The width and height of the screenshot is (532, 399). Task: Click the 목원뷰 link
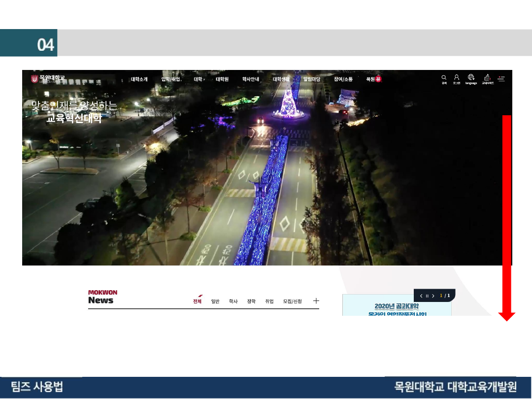(x=373, y=79)
